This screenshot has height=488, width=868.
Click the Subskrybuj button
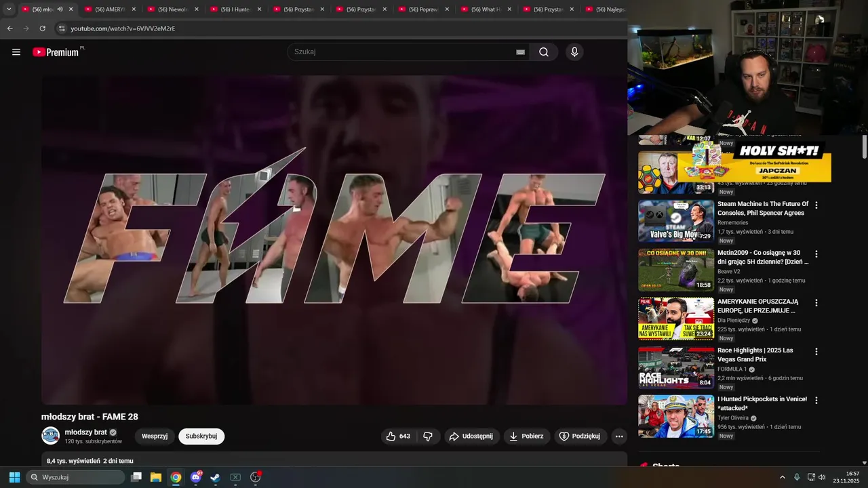tap(201, 436)
